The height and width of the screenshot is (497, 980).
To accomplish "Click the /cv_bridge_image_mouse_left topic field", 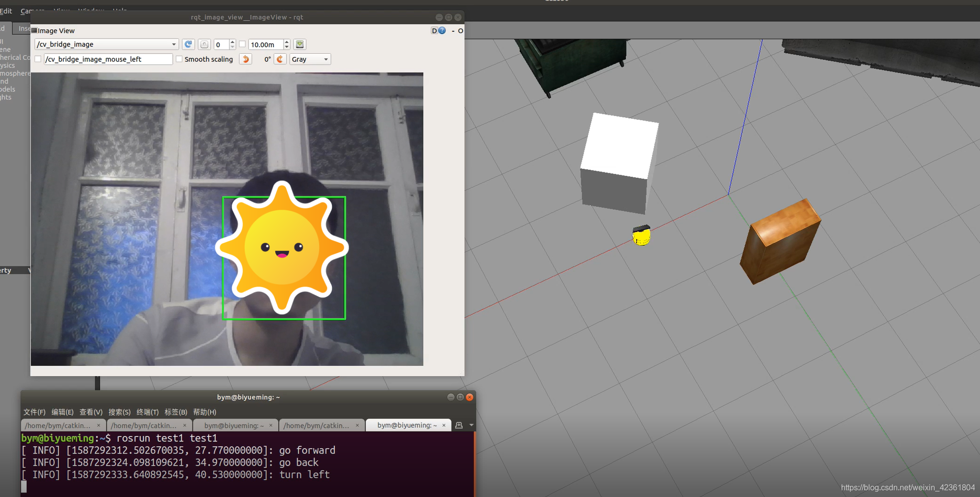I will pos(108,59).
